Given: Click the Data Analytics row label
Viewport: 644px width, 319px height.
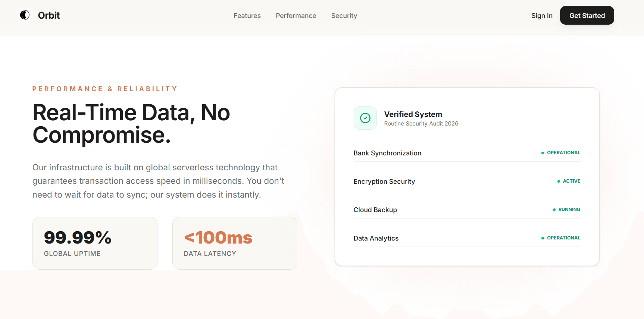Looking at the screenshot, I should coord(376,238).
